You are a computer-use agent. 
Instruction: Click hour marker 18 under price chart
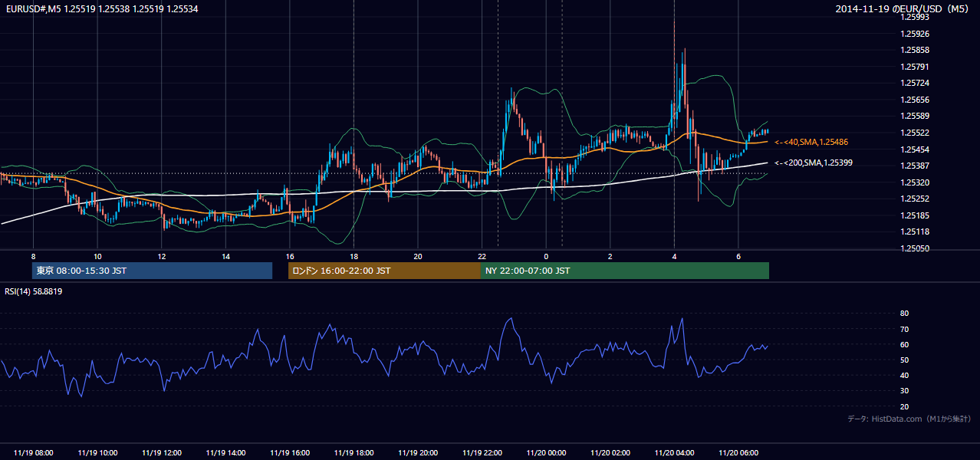click(354, 256)
